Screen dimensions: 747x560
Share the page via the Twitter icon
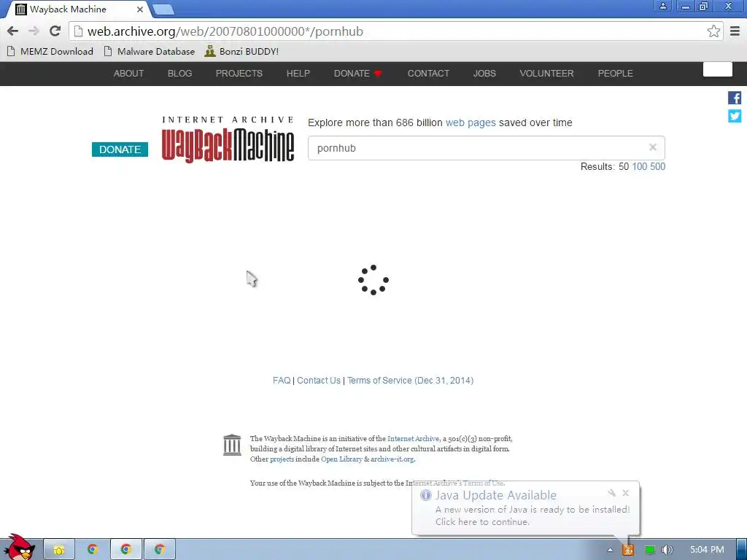click(735, 116)
